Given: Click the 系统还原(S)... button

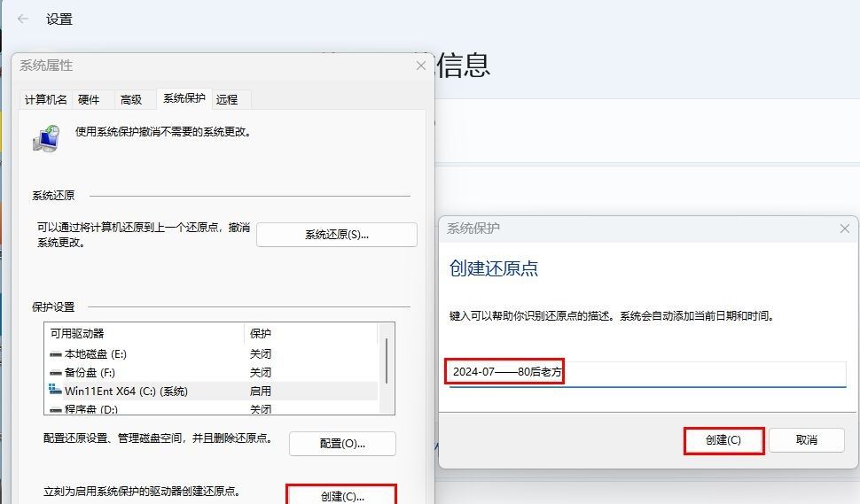Looking at the screenshot, I should [x=337, y=235].
